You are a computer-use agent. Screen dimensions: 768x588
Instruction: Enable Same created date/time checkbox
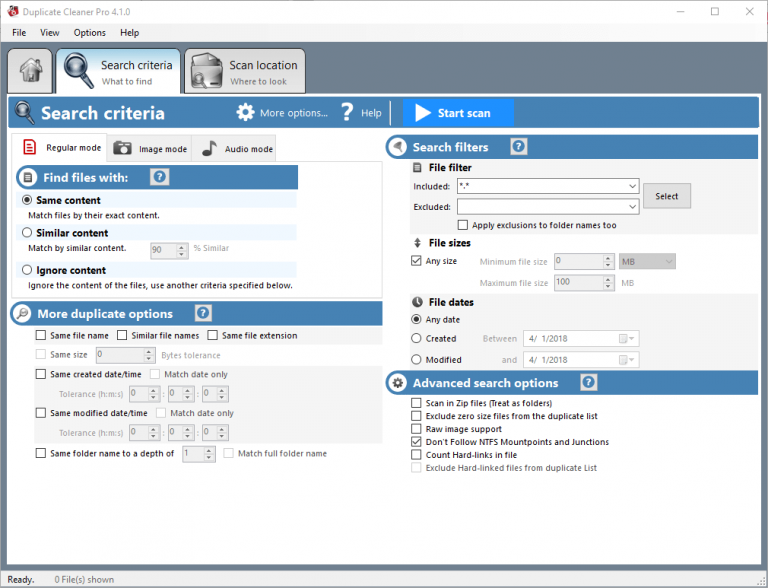pyautogui.click(x=41, y=374)
